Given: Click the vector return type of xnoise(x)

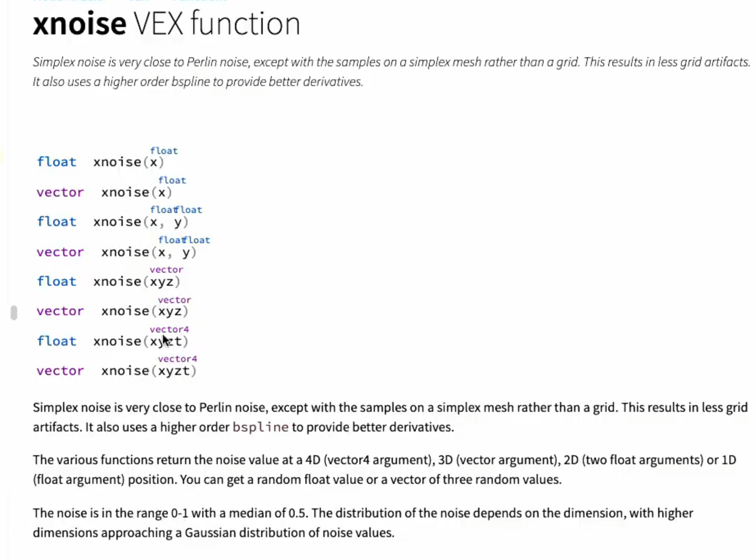Looking at the screenshot, I should [x=60, y=192].
